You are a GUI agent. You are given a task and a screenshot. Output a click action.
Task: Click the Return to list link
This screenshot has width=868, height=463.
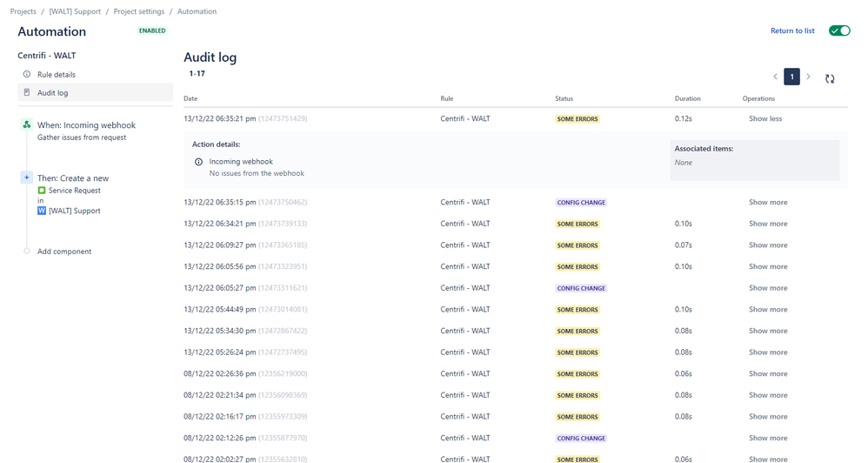pos(792,31)
